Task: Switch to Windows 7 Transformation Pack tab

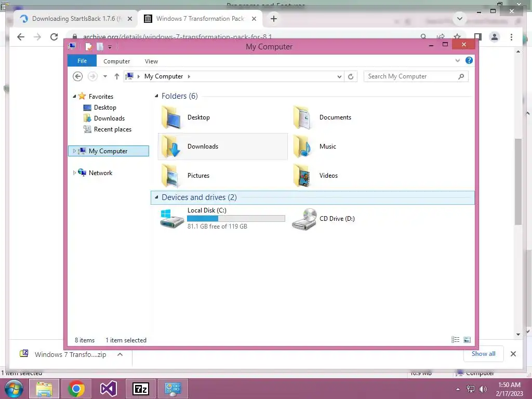Action: click(200, 19)
